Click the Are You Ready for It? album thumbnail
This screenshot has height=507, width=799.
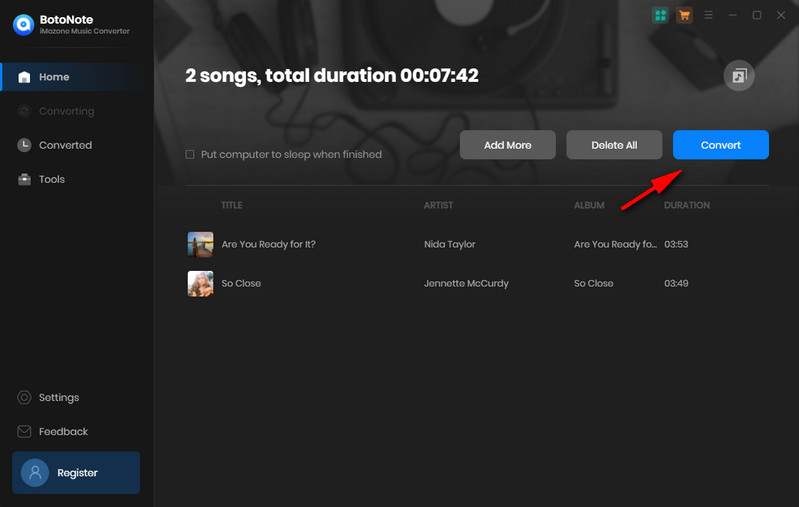click(200, 245)
